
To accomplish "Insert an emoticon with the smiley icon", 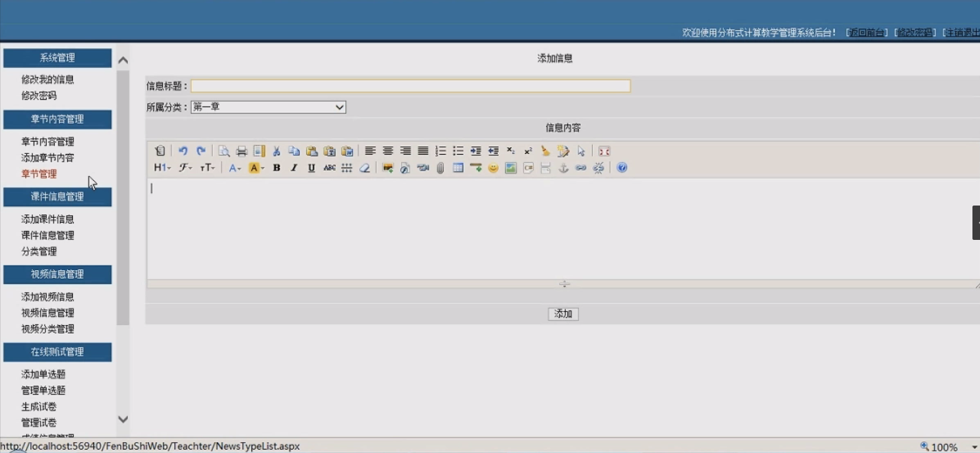I will click(x=493, y=168).
